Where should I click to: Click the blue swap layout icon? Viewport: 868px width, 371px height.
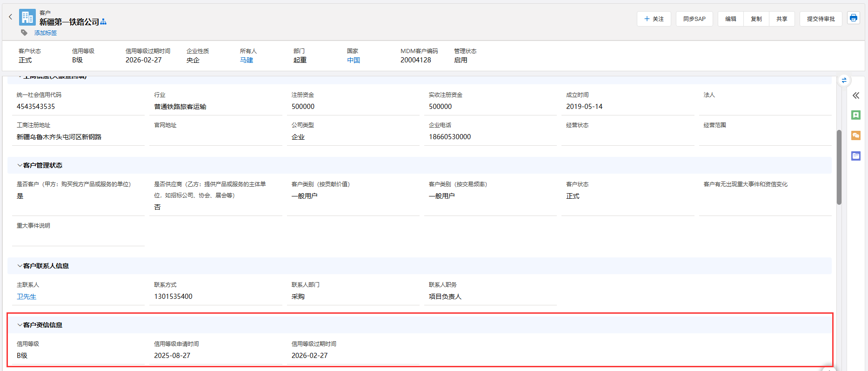(844, 81)
